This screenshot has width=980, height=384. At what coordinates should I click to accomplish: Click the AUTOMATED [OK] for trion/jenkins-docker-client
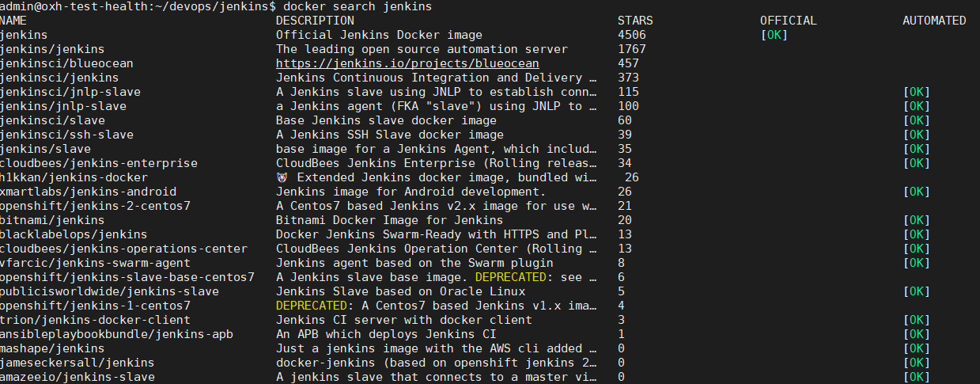(917, 320)
